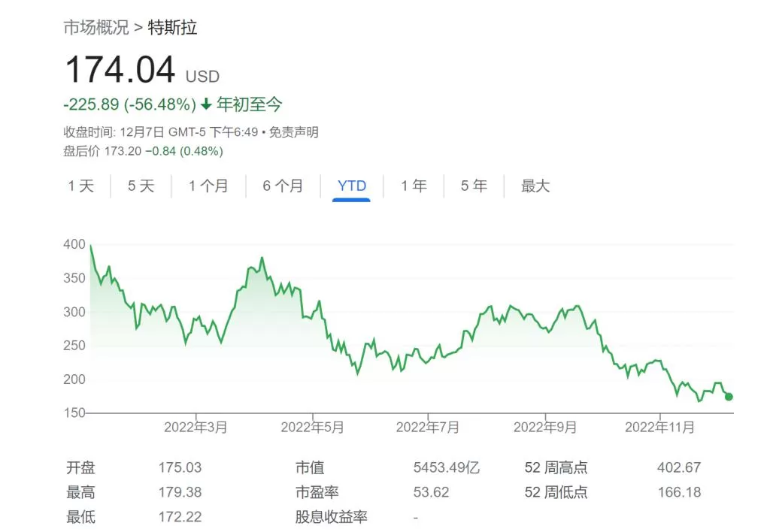This screenshot has width=770, height=532.
Task: Select the YTD tab
Action: (x=352, y=186)
